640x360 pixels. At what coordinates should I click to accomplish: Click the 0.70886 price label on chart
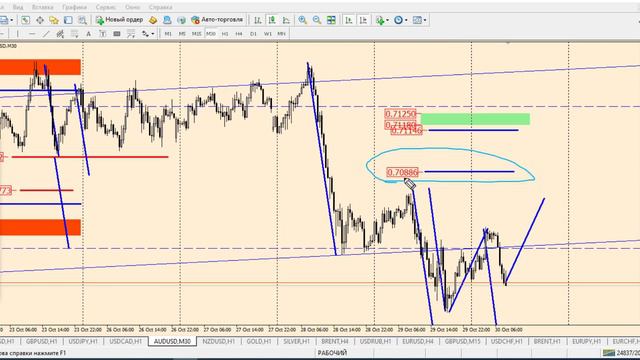pos(402,172)
